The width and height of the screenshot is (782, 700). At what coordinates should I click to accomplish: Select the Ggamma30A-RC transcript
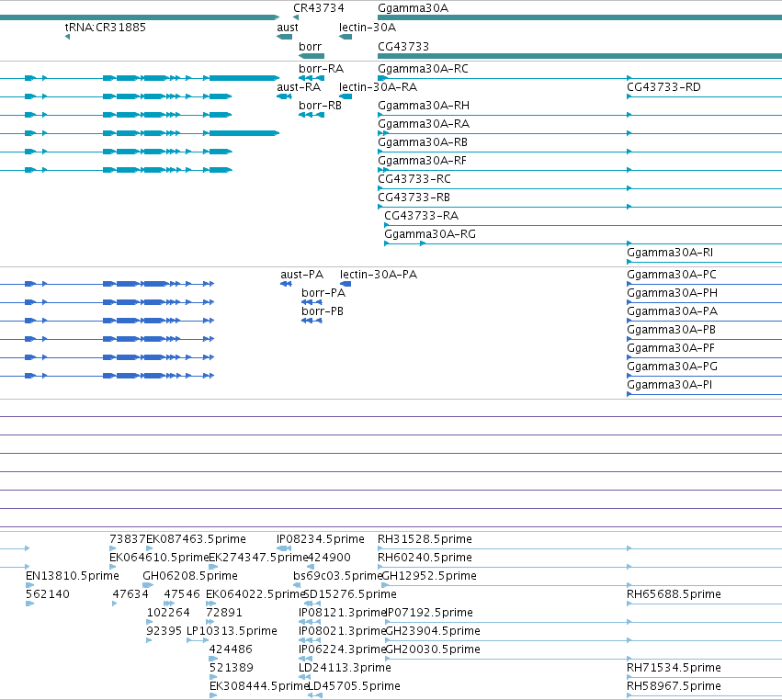point(580,78)
